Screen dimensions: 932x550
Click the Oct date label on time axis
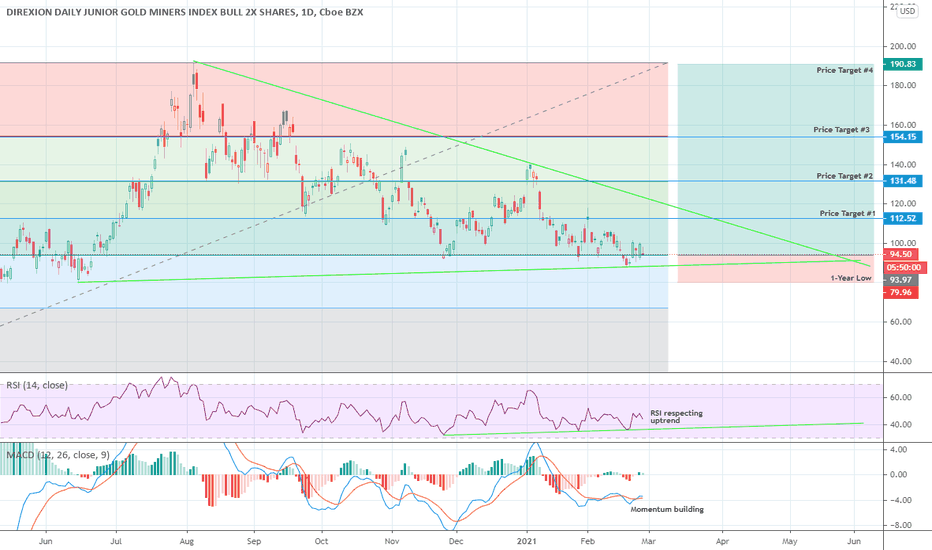(x=321, y=542)
